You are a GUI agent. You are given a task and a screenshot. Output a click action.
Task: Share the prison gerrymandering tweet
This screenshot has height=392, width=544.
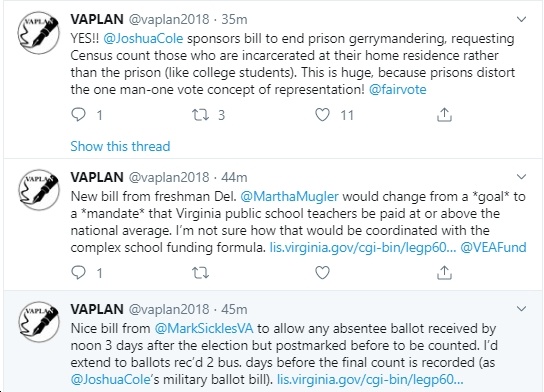point(444,115)
